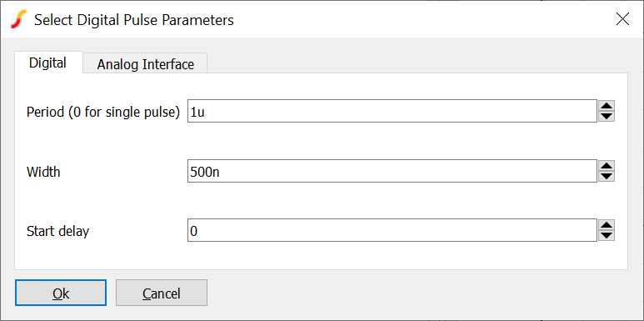Click the dialog title bar text
The image size is (644, 321).
pyautogui.click(x=134, y=20)
